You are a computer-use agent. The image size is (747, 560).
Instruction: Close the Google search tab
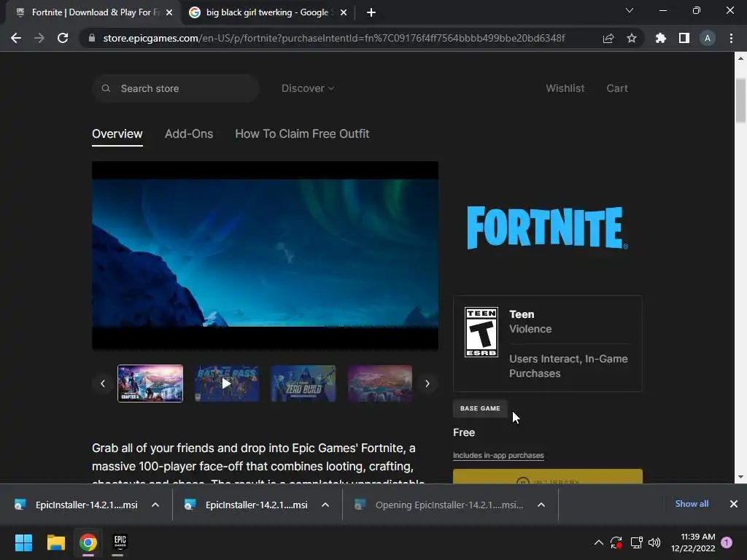(x=344, y=12)
